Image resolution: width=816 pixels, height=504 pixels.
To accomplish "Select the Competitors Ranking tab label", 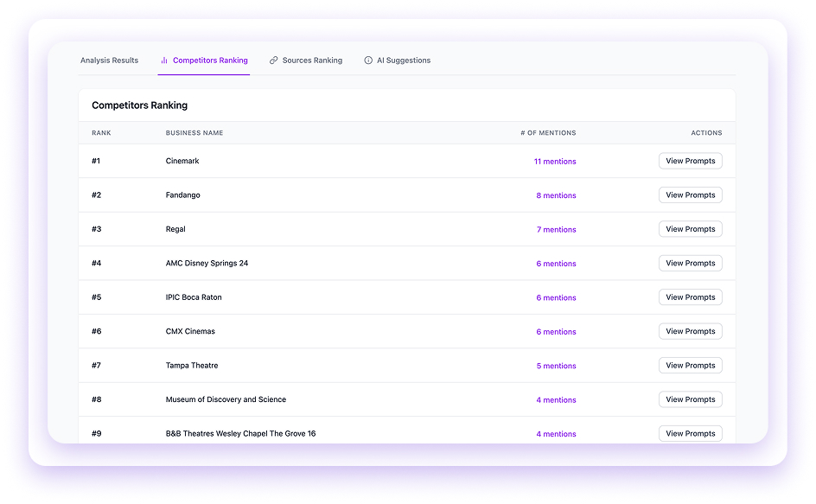I will 210,61.
